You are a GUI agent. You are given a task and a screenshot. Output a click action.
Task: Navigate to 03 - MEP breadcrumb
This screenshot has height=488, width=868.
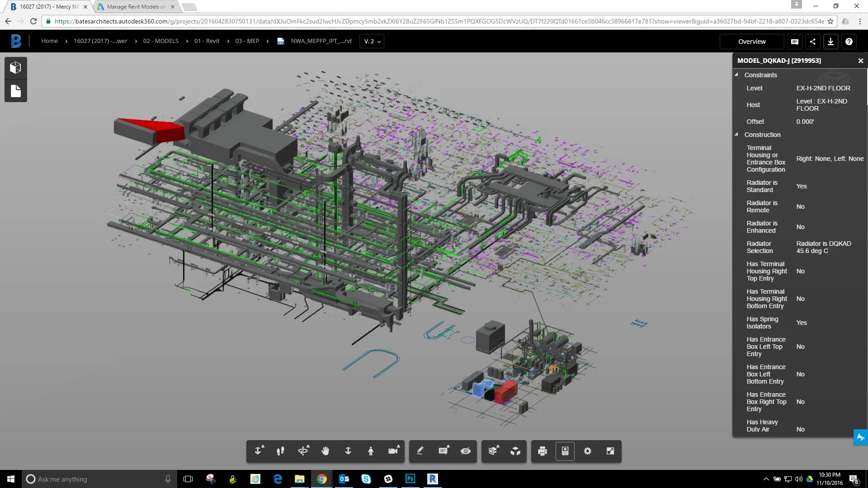pos(247,41)
